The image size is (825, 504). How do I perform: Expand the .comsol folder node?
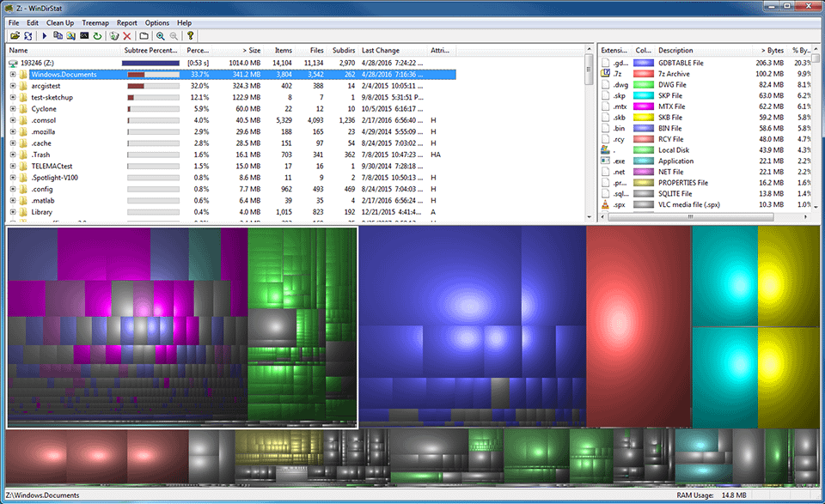pyautogui.click(x=13, y=120)
